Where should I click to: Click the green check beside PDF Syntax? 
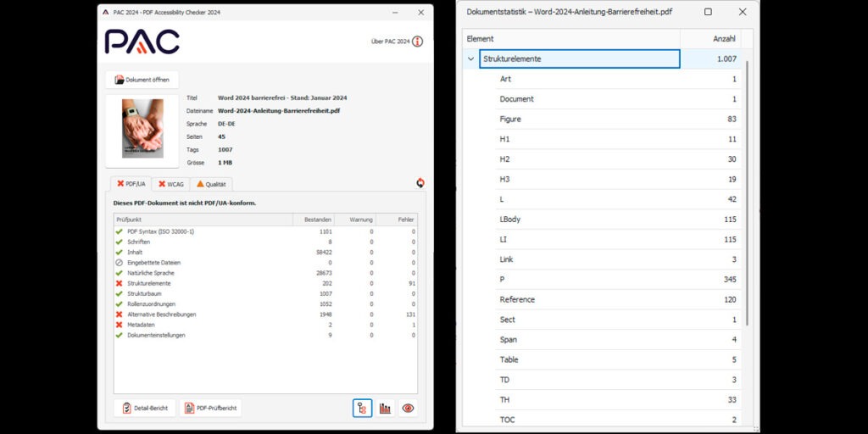[x=119, y=231]
